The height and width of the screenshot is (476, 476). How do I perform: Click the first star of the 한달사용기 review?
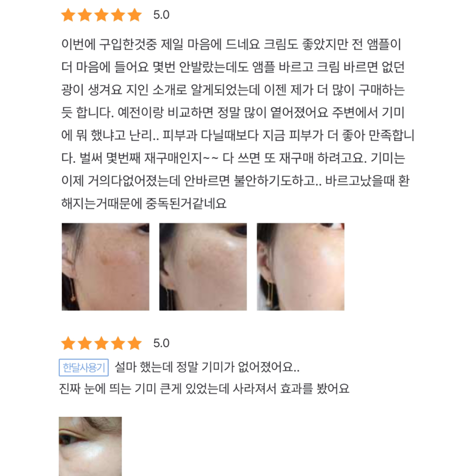pos(68,343)
